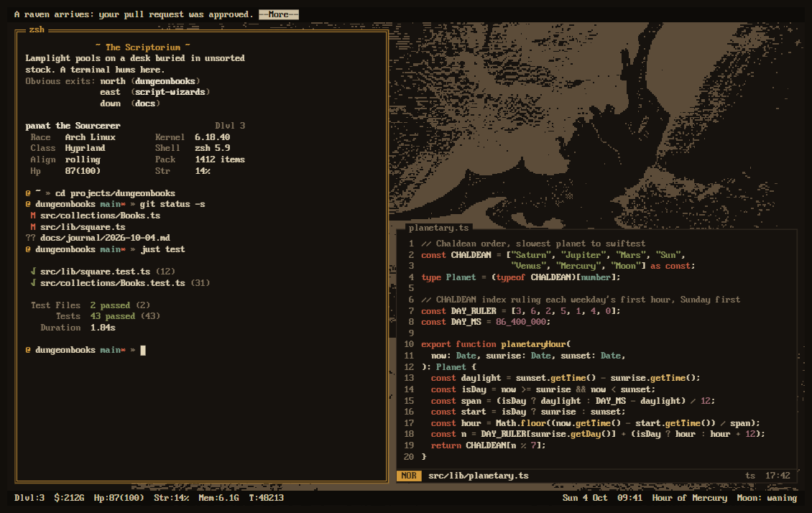Click the $:212G gold counter
The height and width of the screenshot is (513, 812).
point(70,498)
